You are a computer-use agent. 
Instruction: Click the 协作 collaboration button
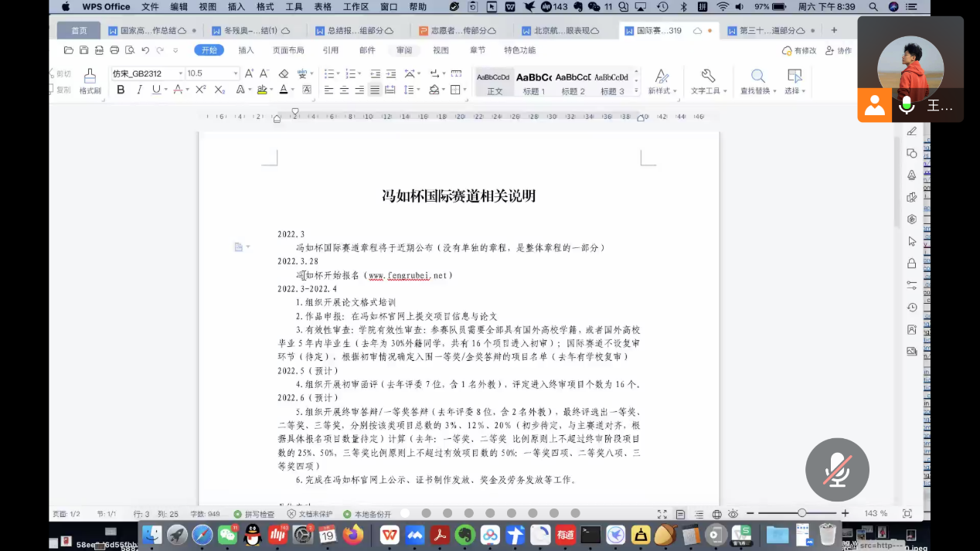[839, 50]
